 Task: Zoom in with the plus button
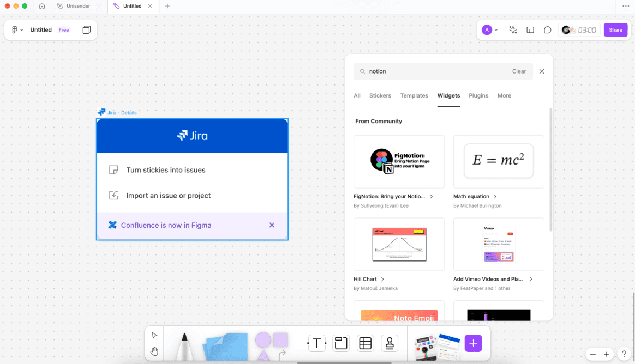(x=606, y=354)
